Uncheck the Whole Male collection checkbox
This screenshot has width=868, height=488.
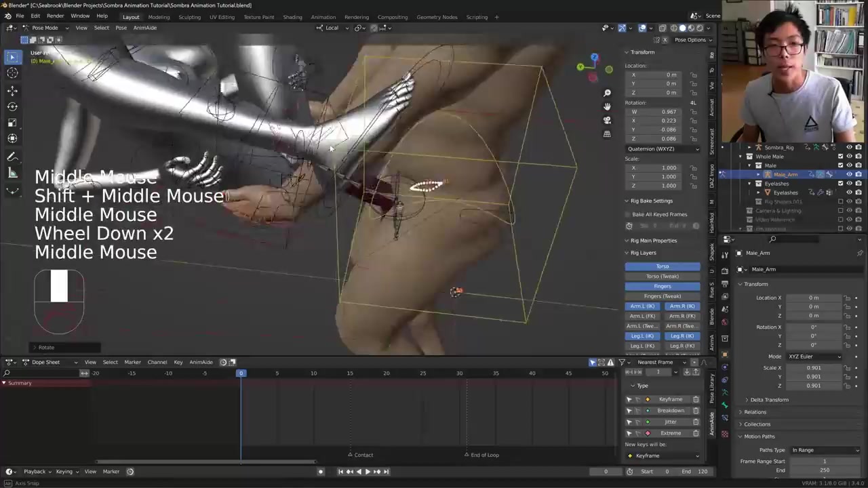tap(840, 157)
